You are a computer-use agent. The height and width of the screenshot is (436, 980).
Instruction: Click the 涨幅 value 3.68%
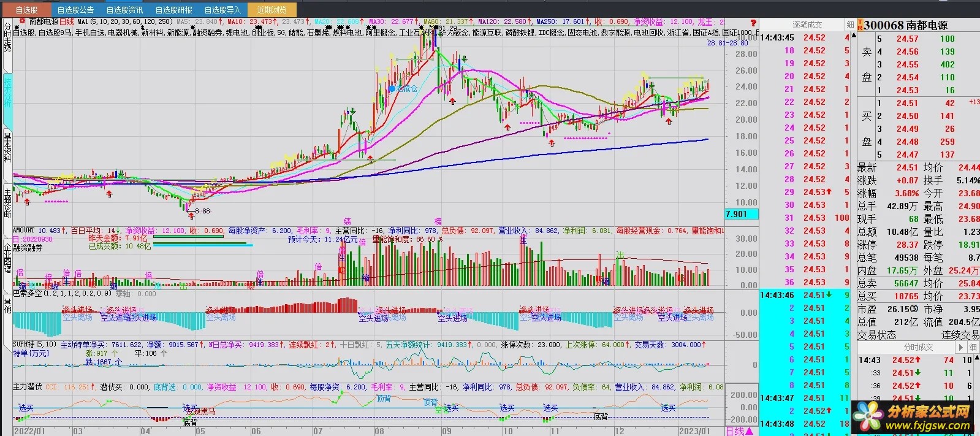(x=906, y=193)
